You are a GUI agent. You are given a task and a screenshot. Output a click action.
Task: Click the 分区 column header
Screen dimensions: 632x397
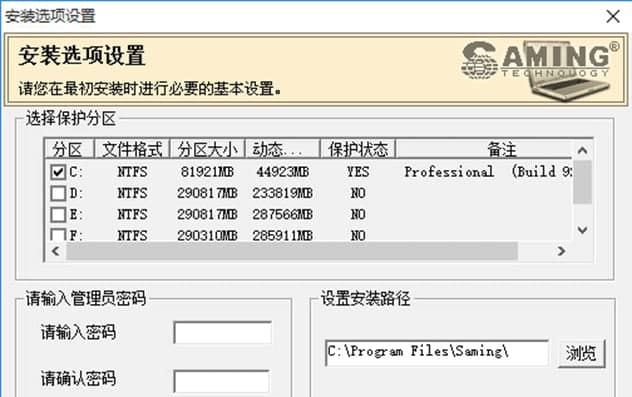coord(69,149)
